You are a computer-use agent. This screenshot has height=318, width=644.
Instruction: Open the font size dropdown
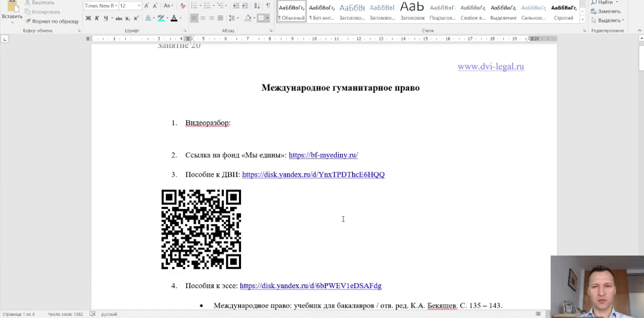pyautogui.click(x=139, y=6)
